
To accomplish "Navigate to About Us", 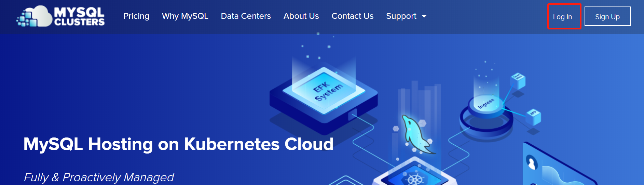I will point(301,16).
